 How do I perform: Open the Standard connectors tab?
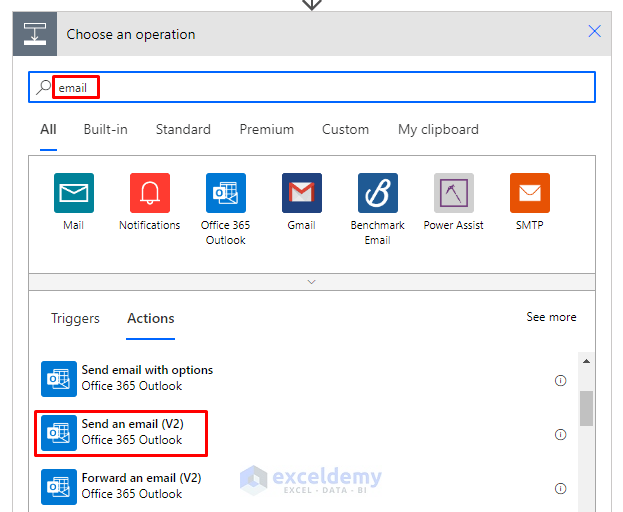pos(183,129)
